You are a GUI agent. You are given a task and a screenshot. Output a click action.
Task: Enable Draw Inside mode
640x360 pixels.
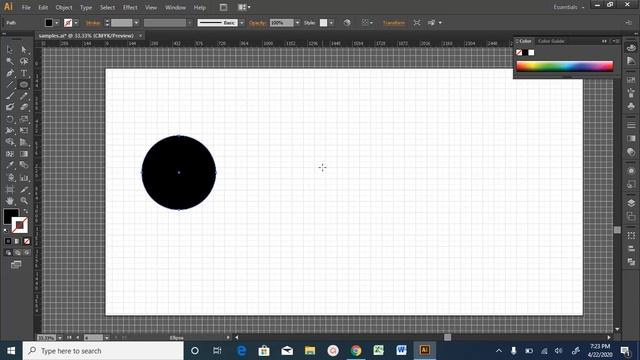tap(27, 253)
